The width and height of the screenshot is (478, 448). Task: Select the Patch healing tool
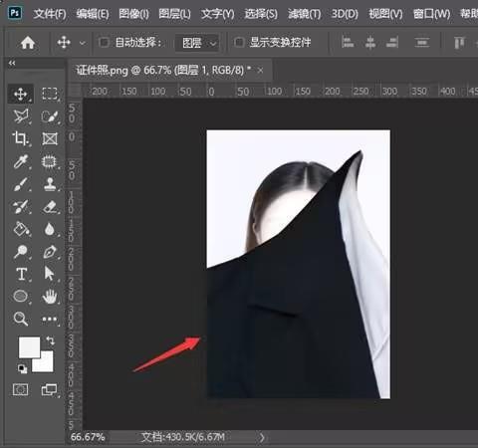tap(50, 161)
